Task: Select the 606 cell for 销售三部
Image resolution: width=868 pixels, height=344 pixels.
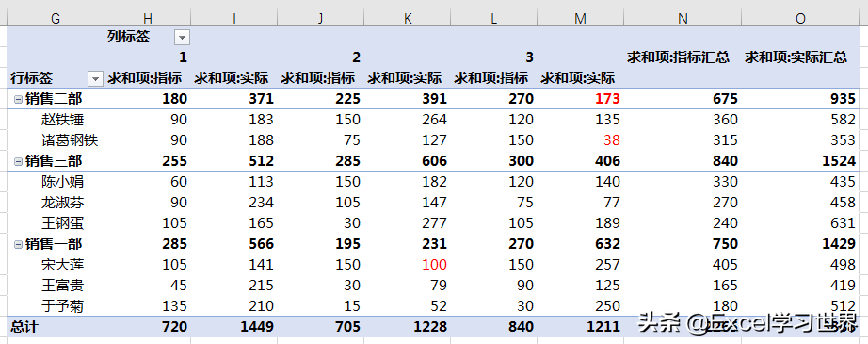Action: (408, 161)
